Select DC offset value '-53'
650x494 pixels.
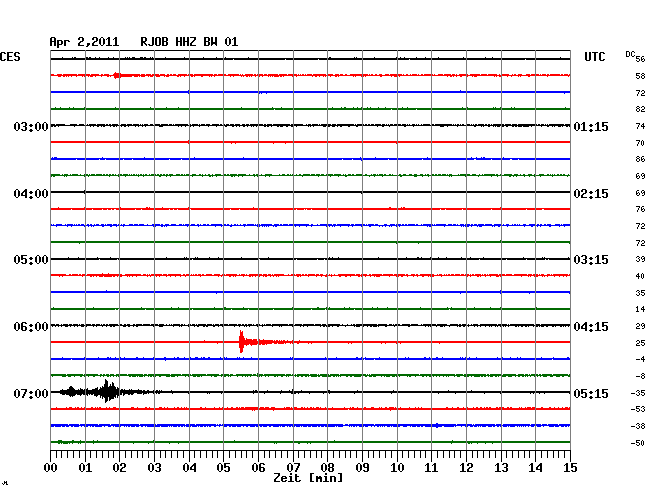pos(638,409)
